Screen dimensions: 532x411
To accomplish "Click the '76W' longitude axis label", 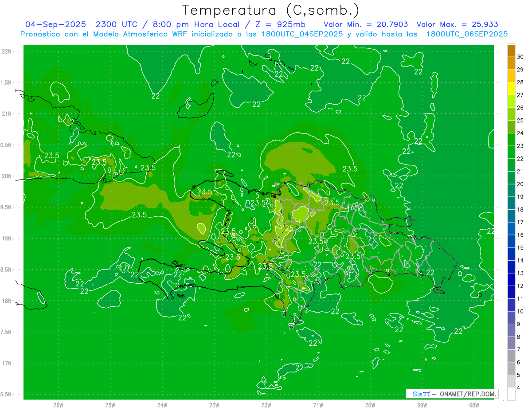I will pos(58,405).
